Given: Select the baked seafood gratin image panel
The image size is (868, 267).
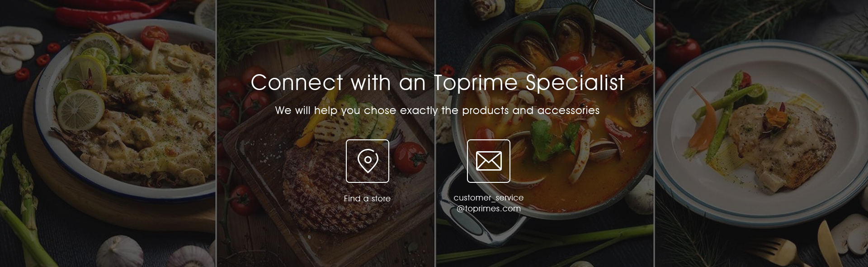Looking at the screenshot, I should point(108,133).
